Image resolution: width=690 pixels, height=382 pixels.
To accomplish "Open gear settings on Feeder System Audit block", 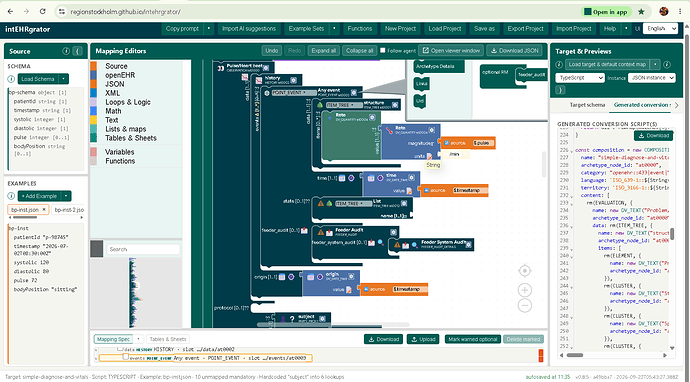I will pos(469,244).
